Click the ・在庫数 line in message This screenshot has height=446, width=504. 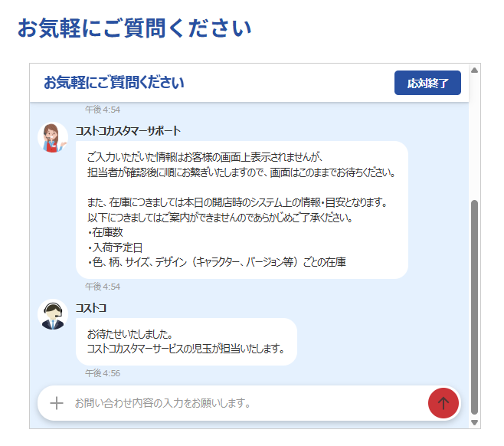105,232
